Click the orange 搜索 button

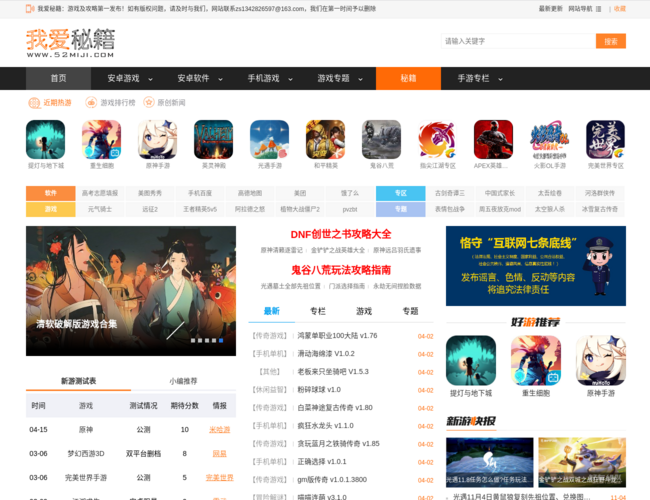610,41
